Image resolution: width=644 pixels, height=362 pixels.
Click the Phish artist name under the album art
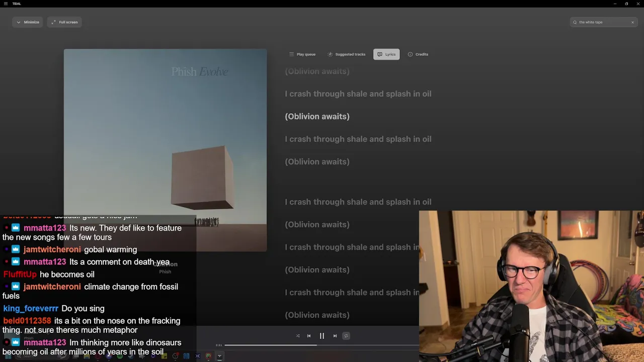165,271
